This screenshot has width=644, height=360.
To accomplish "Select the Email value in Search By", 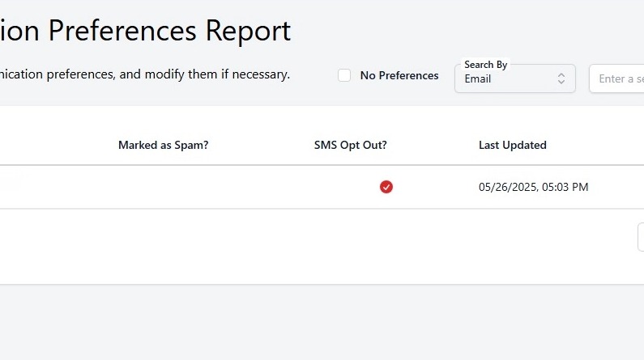I will (478, 79).
